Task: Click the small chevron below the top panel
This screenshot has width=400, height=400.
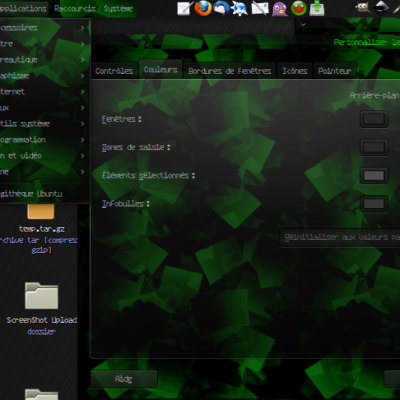Action: click(x=303, y=25)
